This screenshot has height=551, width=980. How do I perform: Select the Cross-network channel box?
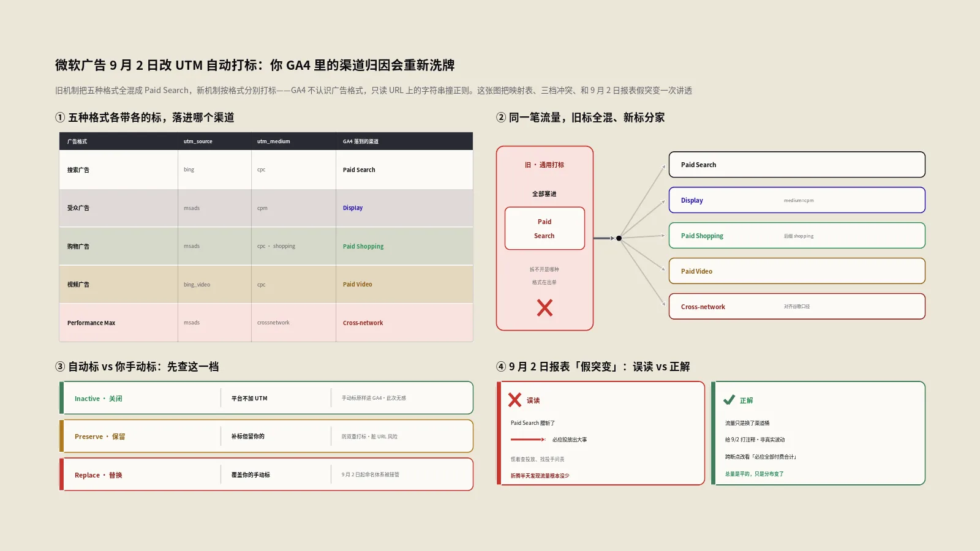tap(797, 307)
